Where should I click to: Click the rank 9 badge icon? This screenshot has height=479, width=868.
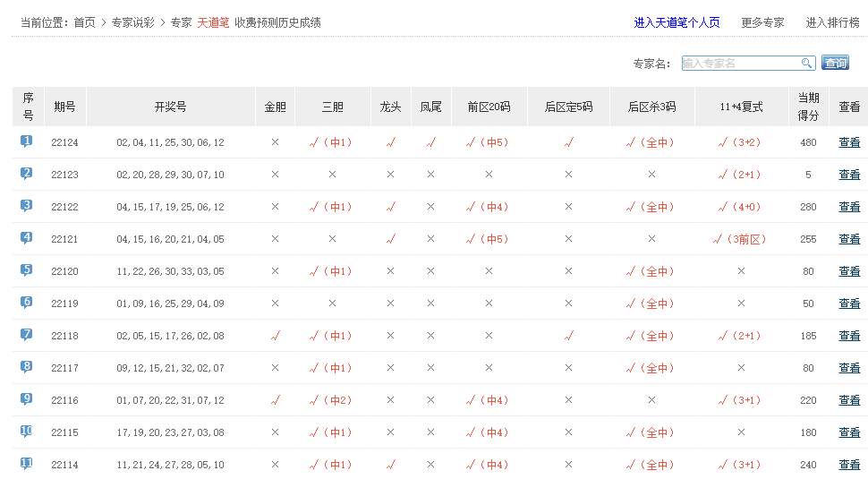27,399
